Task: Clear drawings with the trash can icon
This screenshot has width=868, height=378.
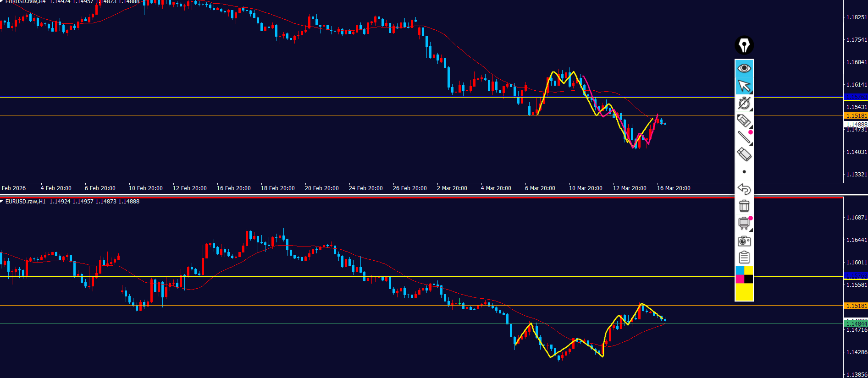Action: [744, 206]
